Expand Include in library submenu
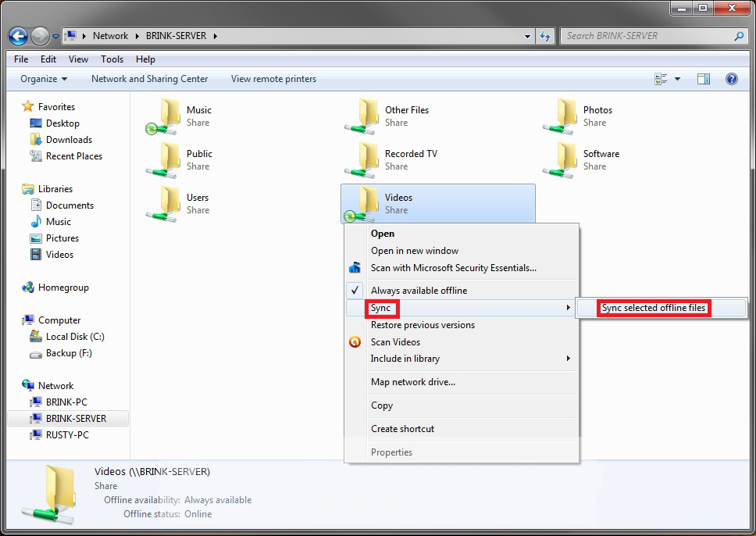 (462, 359)
